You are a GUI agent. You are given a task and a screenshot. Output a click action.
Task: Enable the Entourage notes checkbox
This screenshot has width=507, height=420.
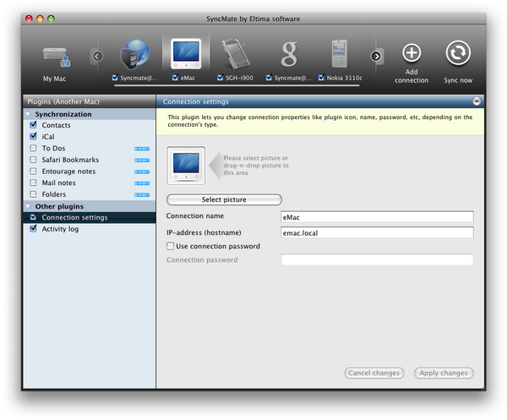(x=33, y=171)
